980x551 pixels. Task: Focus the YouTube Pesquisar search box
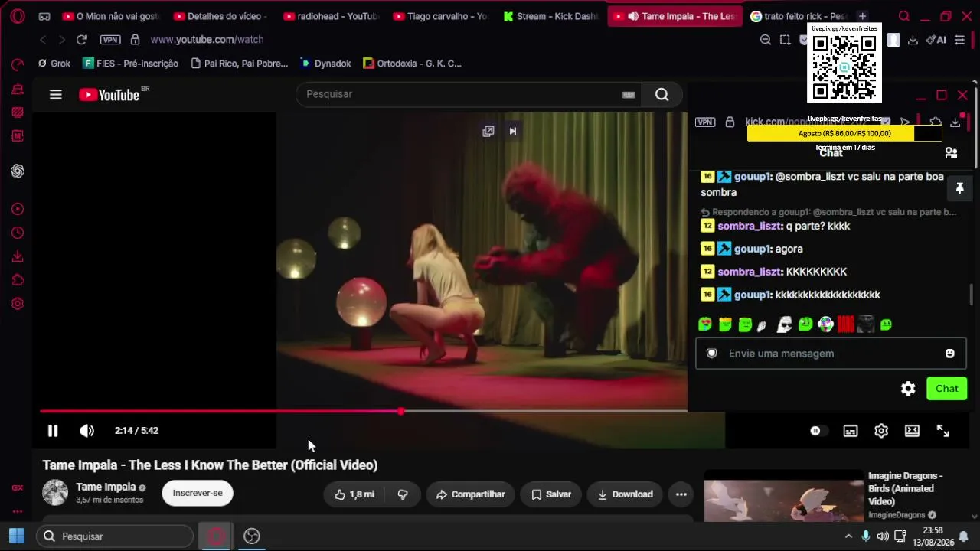[459, 94]
